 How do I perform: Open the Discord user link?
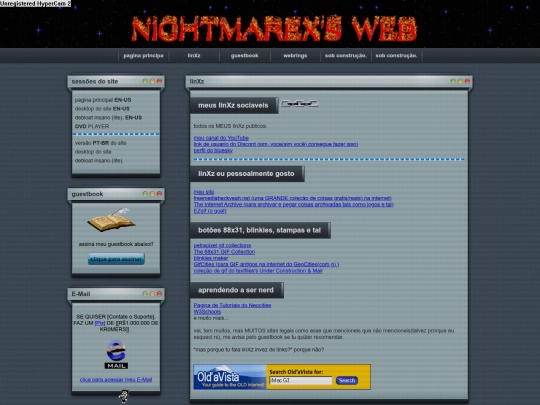pyautogui.click(x=276, y=144)
